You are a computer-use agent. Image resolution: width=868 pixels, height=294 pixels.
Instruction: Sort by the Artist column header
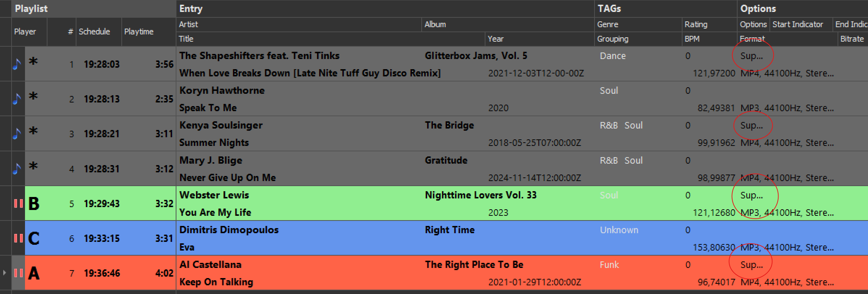pos(188,24)
